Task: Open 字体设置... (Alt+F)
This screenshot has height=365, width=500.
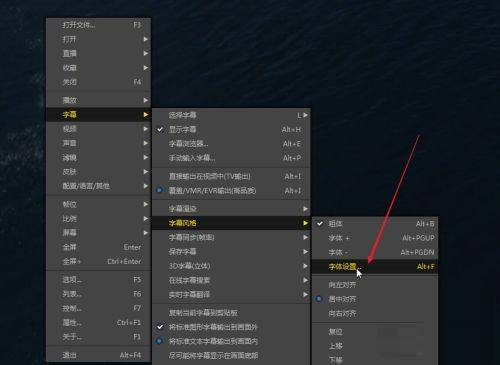Action: point(375,267)
